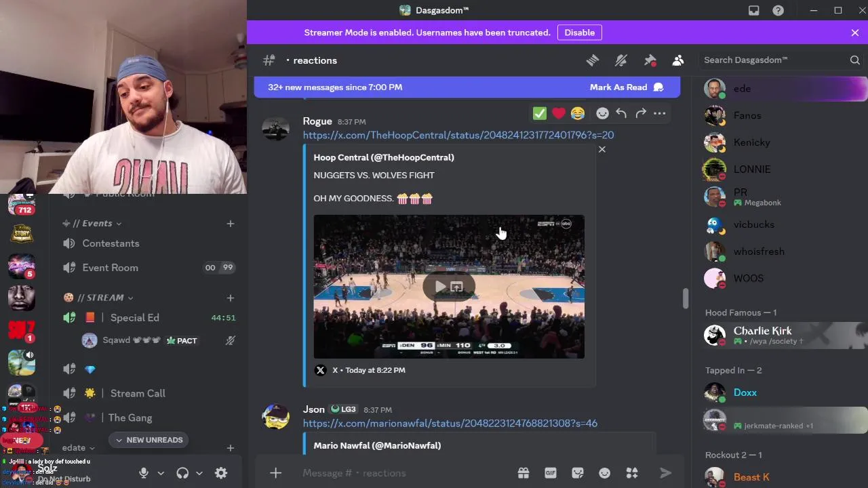The height and width of the screenshot is (488, 868).
Task: Click Mark As Read button
Action: click(x=627, y=87)
